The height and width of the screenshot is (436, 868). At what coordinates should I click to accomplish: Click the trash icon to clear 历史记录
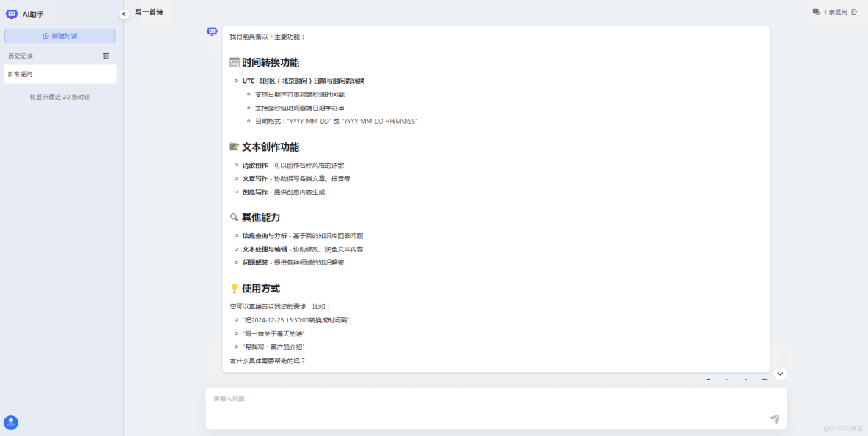(x=106, y=55)
